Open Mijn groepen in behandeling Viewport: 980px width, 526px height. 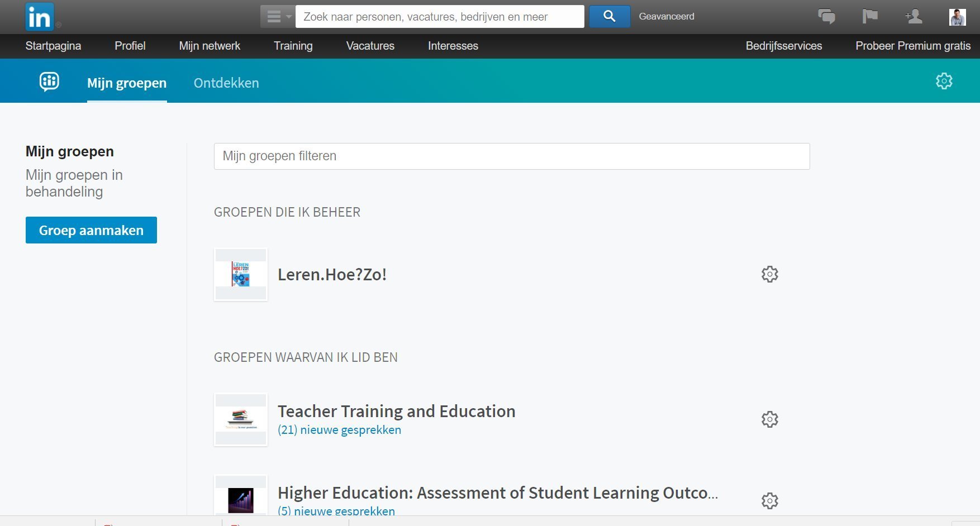pyautogui.click(x=74, y=183)
